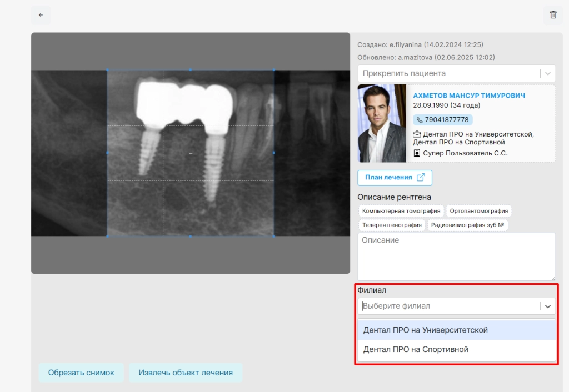
Task: Click the phone icon beside 79041877778
Action: point(420,120)
